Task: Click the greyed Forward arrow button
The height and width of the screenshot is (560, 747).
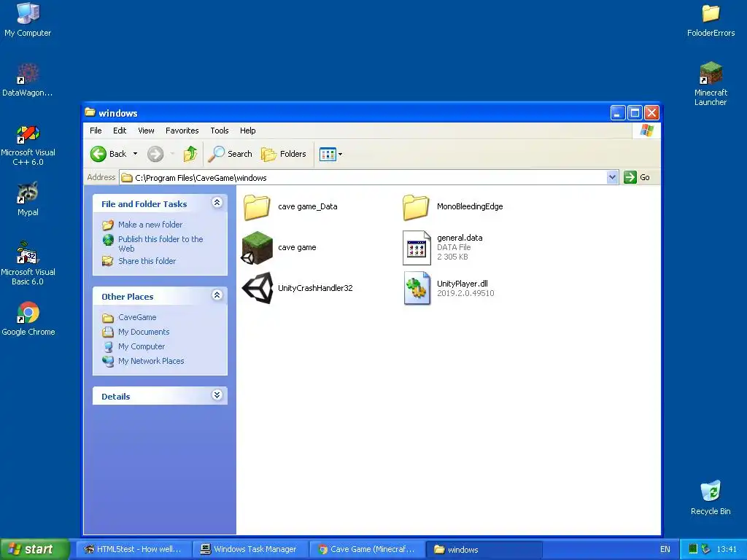Action: [155, 154]
